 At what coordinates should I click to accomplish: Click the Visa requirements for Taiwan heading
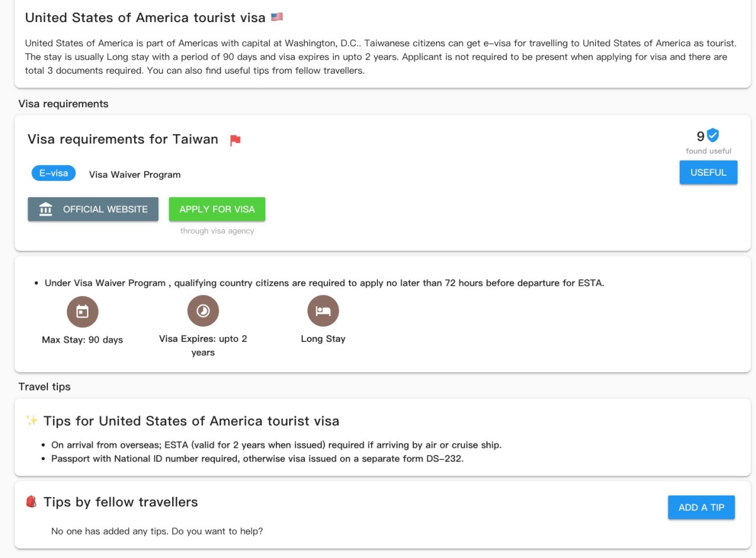(x=123, y=139)
